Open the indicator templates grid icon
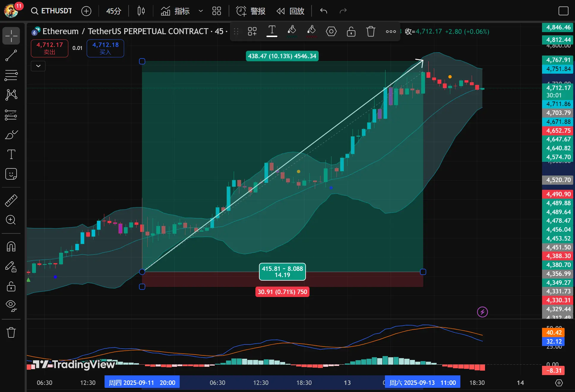The height and width of the screenshot is (392, 575). click(217, 11)
